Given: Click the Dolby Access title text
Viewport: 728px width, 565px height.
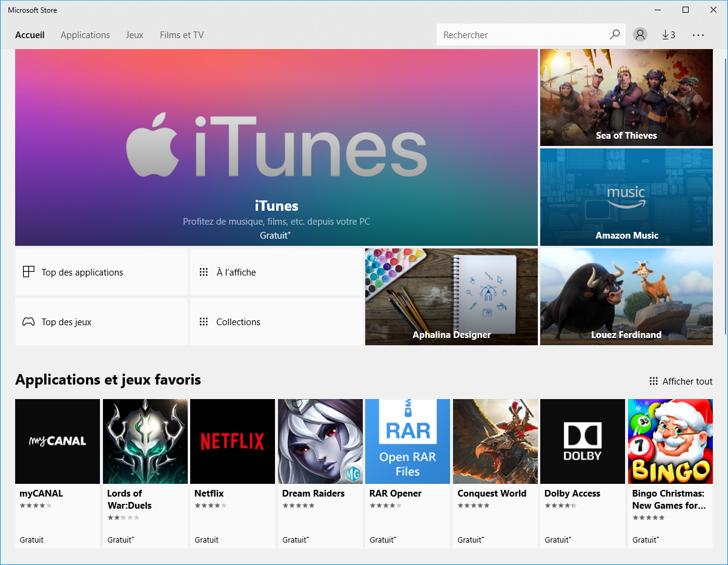Looking at the screenshot, I should tap(572, 494).
